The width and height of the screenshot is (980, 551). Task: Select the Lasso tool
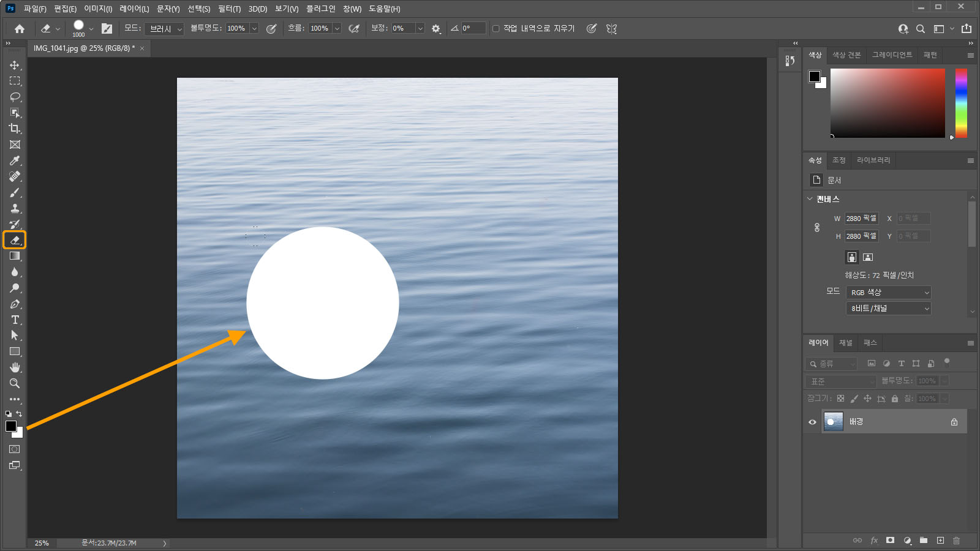point(15,97)
